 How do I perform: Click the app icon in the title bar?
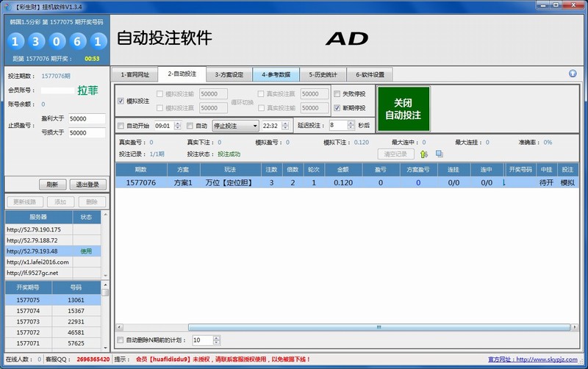click(x=7, y=6)
